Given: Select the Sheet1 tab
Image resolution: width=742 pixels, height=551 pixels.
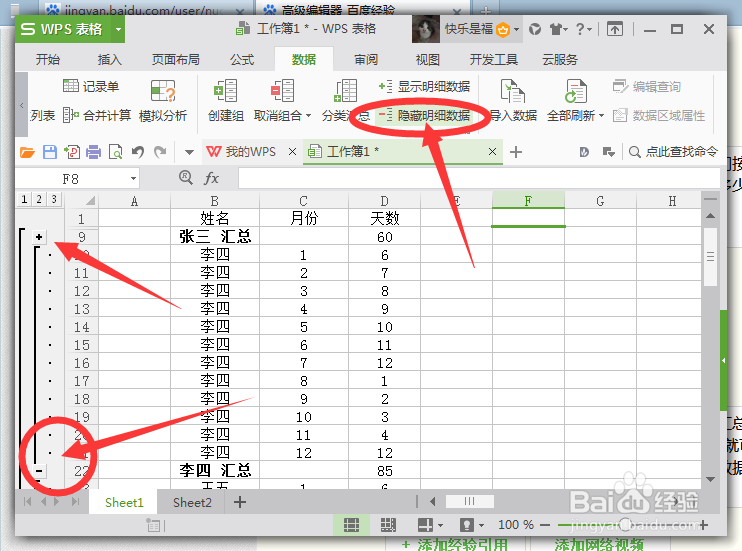Looking at the screenshot, I should 124,502.
